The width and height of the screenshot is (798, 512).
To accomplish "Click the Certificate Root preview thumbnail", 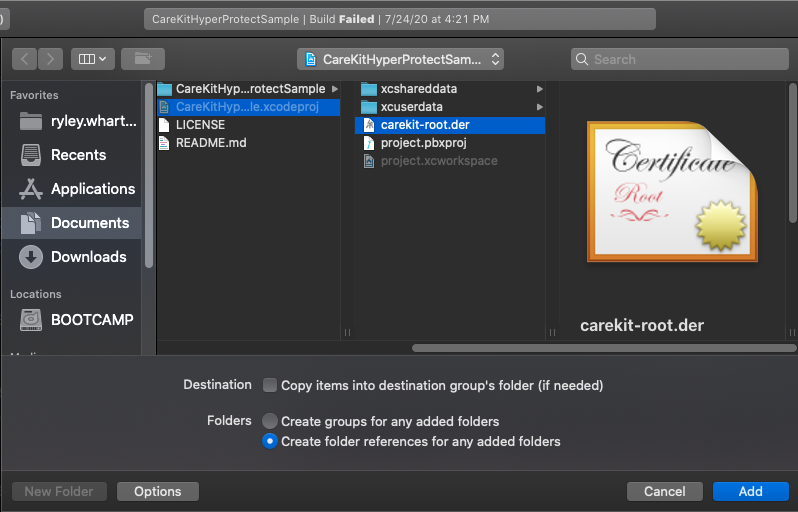I will point(672,191).
